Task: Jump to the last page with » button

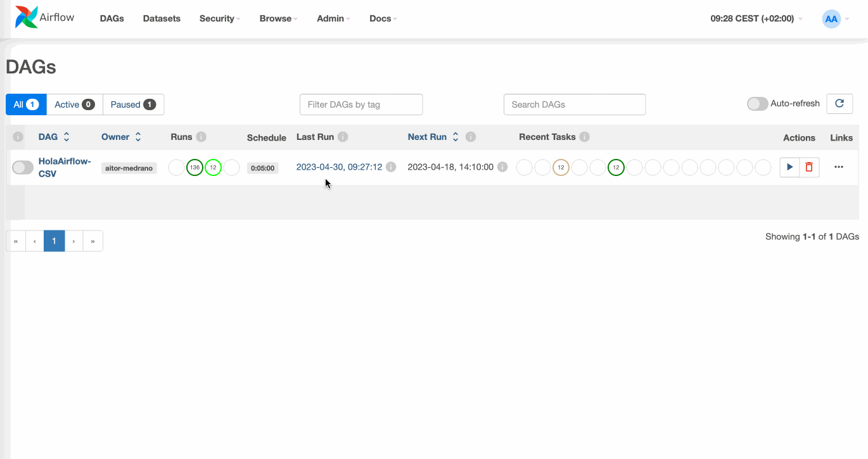Action: [93, 241]
